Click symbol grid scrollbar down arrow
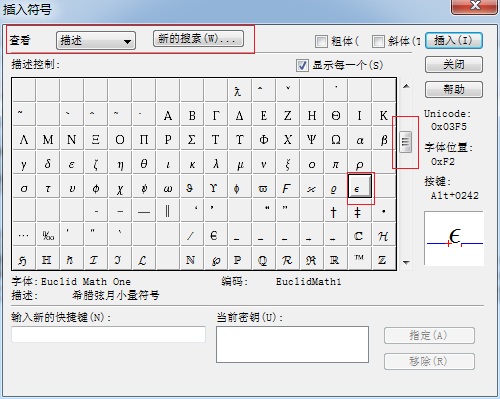This screenshot has width=500, height=399. point(406,263)
